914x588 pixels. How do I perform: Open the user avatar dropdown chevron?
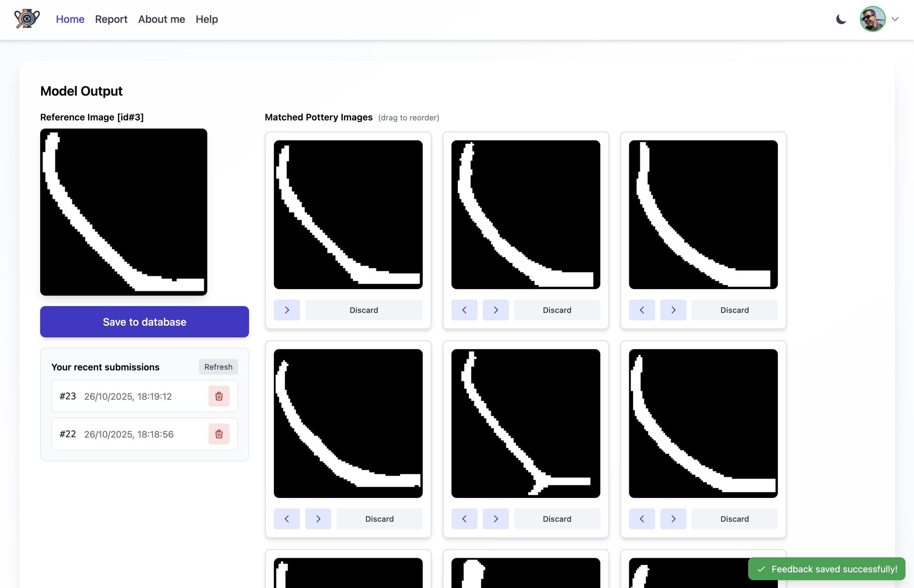click(895, 19)
